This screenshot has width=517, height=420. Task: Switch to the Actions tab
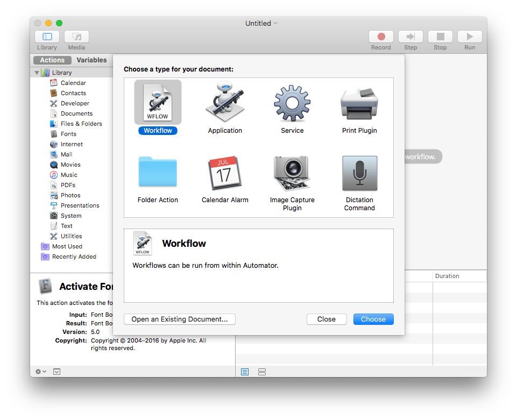52,60
